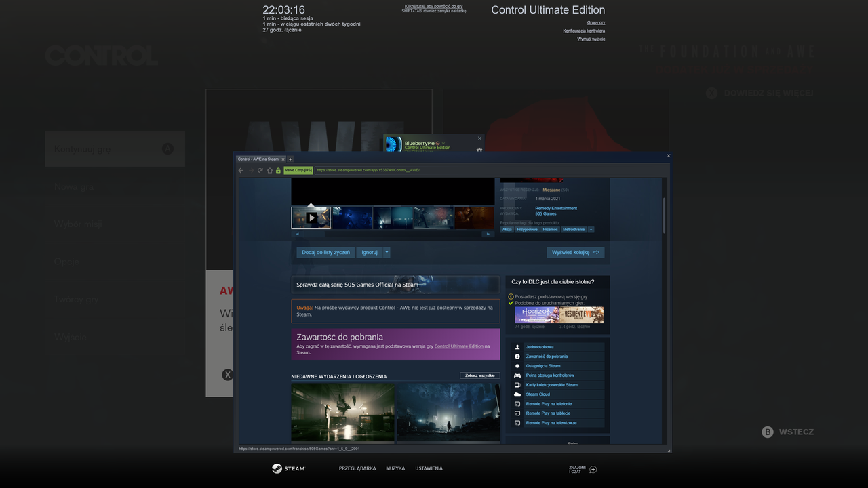868x488 pixels.
Task: Click the browser forward arrow
Action: coord(250,170)
